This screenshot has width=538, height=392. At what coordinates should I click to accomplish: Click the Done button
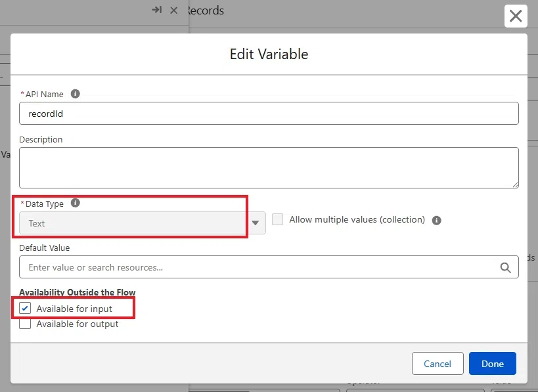(x=493, y=364)
